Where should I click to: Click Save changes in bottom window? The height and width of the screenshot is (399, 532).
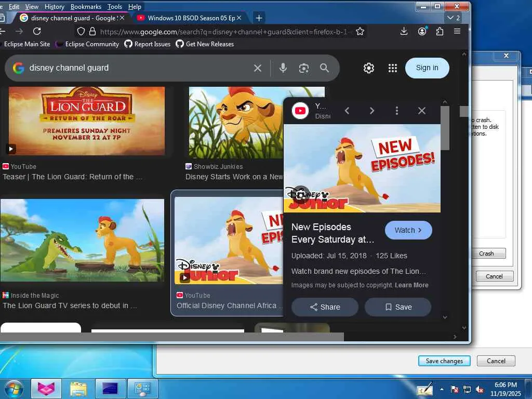(445, 361)
